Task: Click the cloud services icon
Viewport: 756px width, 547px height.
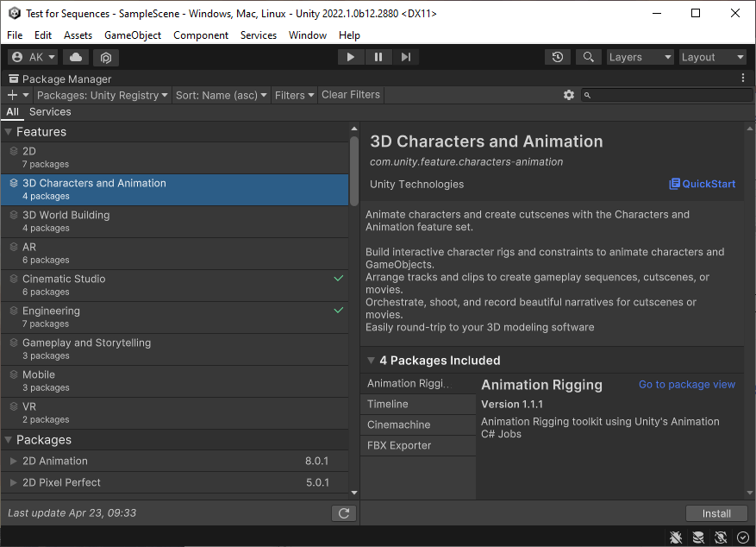Action: click(x=76, y=58)
